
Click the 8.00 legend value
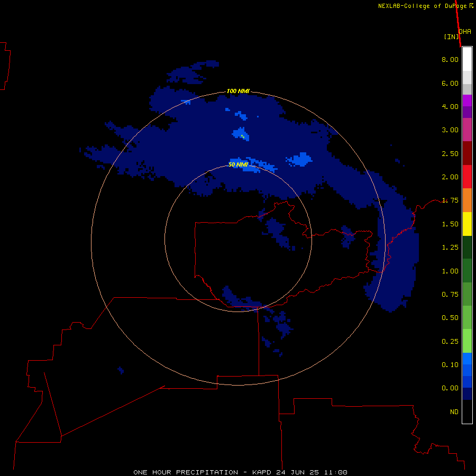450,59
